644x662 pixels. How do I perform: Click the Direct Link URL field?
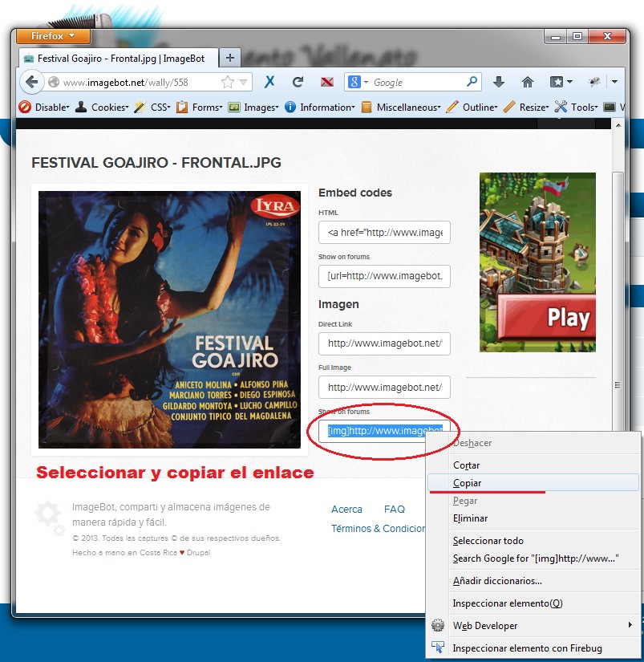click(384, 343)
